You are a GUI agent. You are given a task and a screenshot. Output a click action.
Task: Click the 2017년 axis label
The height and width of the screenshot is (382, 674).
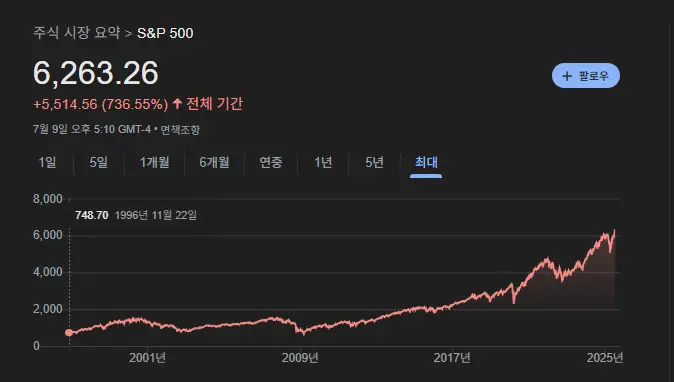pos(452,358)
